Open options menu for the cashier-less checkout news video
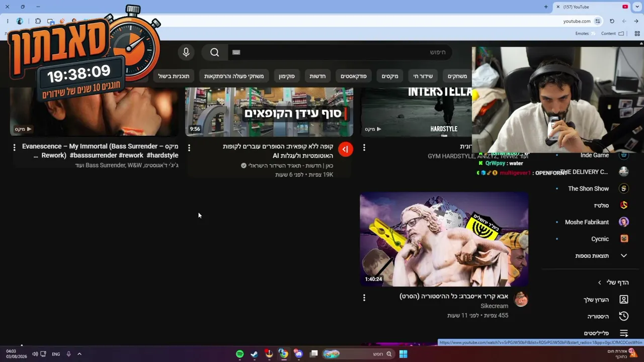Viewport: 644px width, 362px height. point(189,148)
